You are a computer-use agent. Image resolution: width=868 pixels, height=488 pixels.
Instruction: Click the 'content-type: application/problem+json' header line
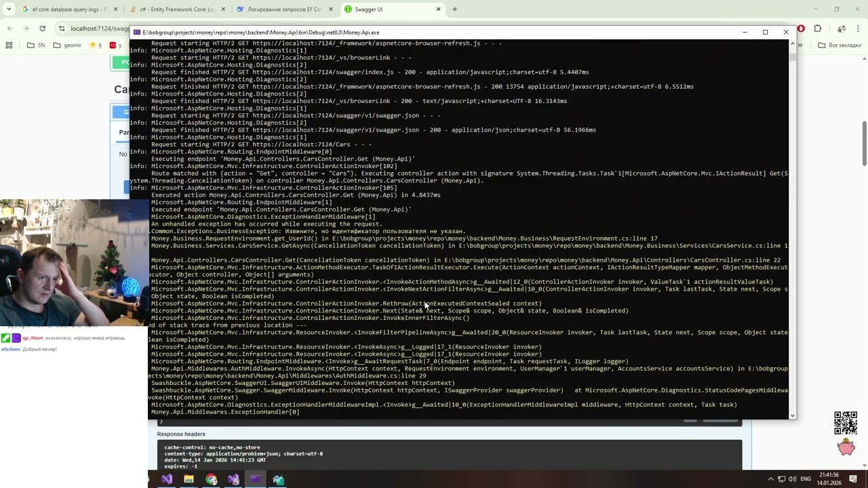[243, 453]
